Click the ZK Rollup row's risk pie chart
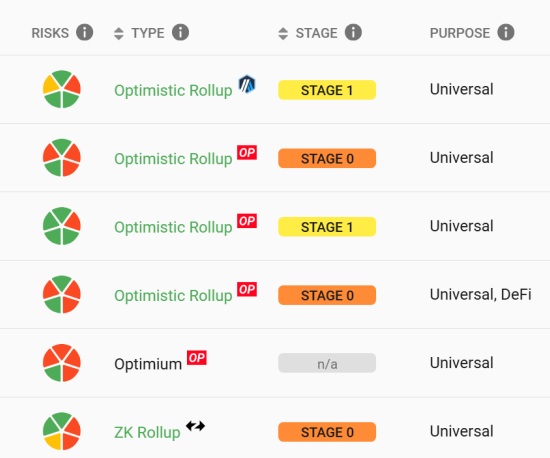 click(62, 431)
